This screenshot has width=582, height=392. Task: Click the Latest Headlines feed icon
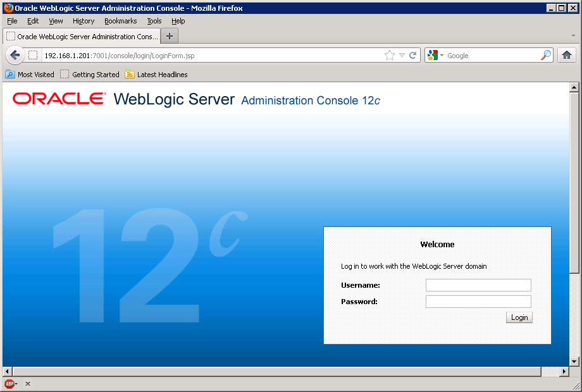129,75
